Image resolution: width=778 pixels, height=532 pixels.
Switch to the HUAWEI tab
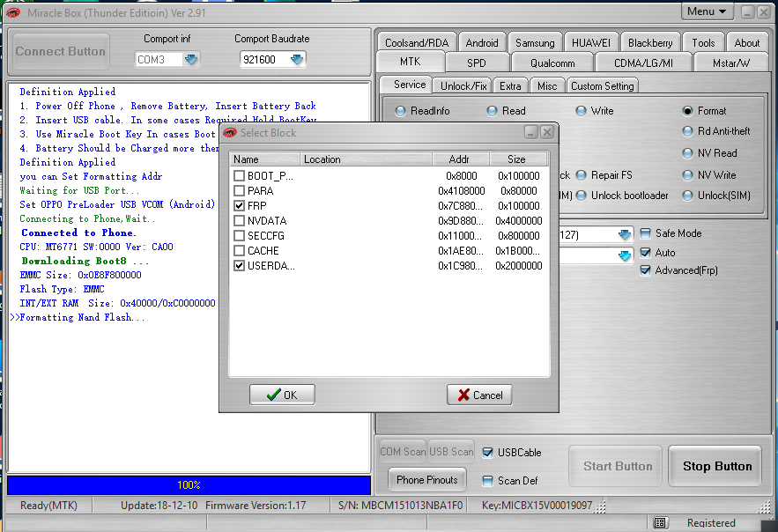pos(591,42)
